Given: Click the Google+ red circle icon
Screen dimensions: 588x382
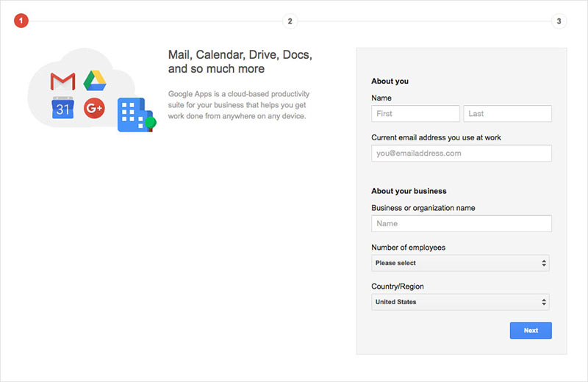Looking at the screenshot, I should pos(94,108).
